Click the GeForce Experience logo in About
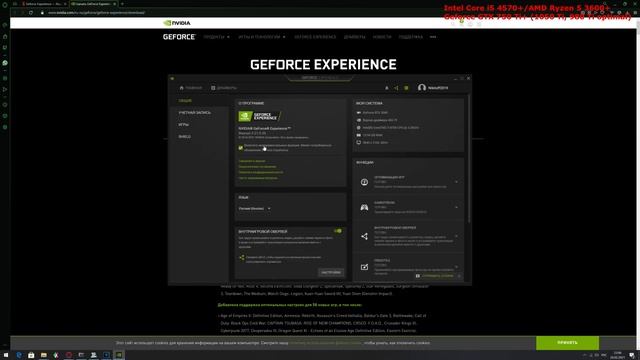The image size is (640, 360). click(x=260, y=116)
